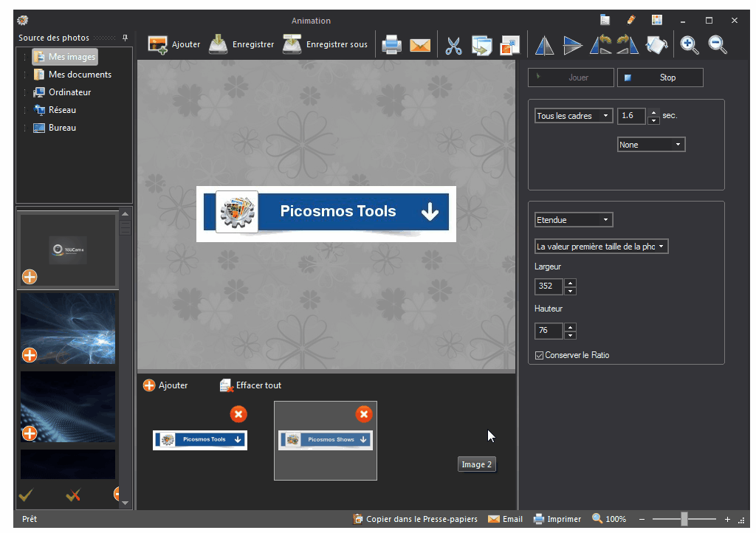
Task: Add the dark wave thumbnail with plus
Action: [x=30, y=433]
